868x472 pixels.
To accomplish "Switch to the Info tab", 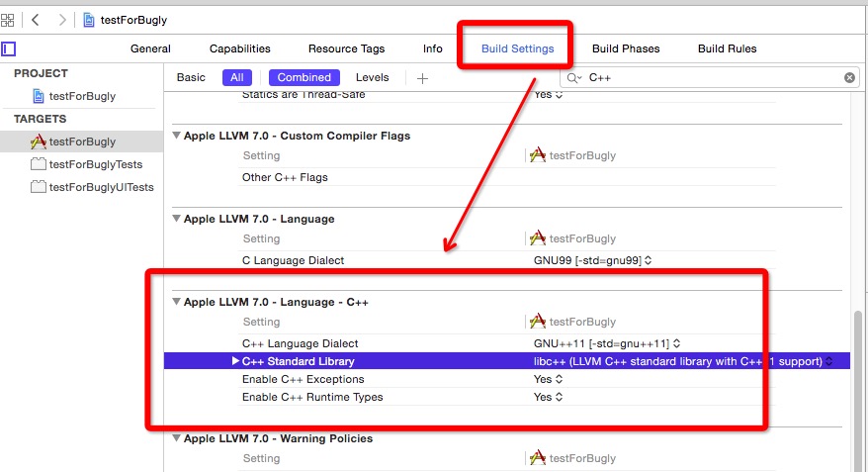I will [432, 48].
